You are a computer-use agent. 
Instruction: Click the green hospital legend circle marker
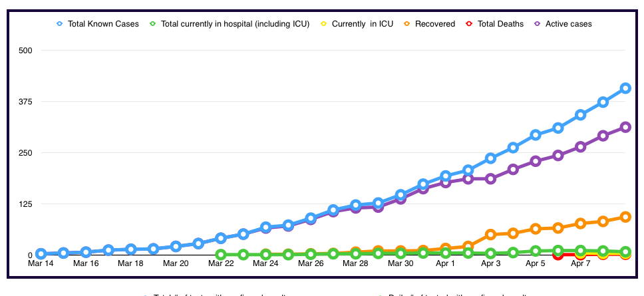click(x=152, y=24)
